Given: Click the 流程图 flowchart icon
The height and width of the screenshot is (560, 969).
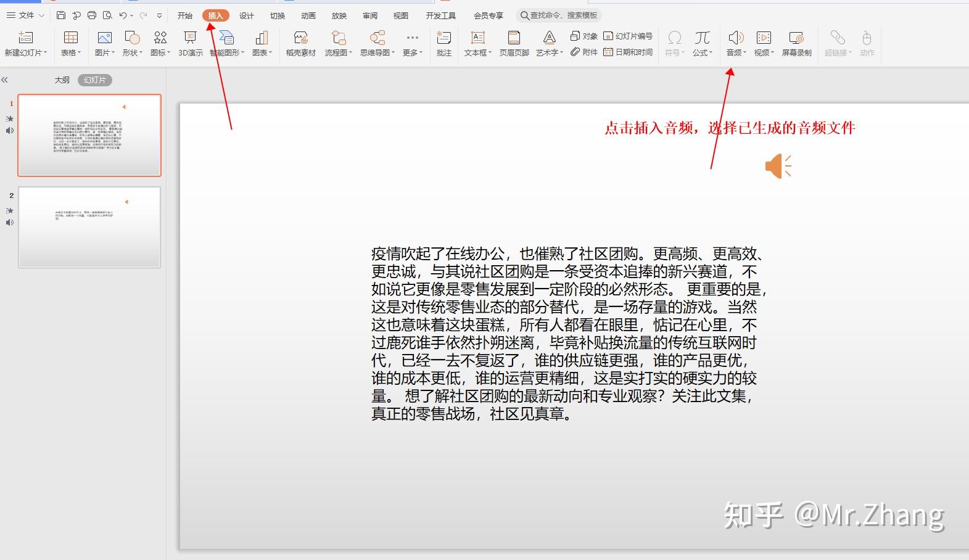Looking at the screenshot, I should (x=338, y=38).
